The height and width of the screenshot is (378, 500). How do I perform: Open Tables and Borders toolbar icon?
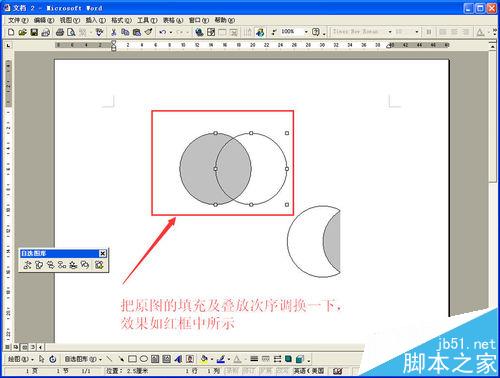point(211,32)
